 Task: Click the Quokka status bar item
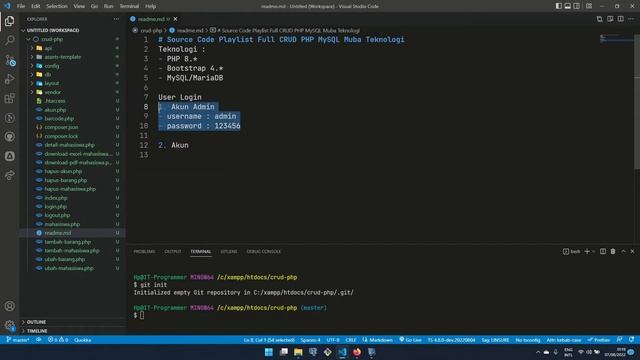82,340
